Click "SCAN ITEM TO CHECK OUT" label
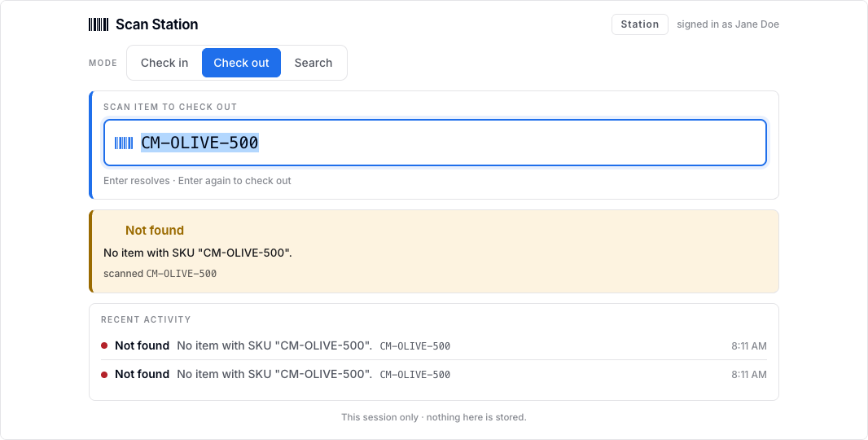Viewport: 868px width, 440px height. 170,107
